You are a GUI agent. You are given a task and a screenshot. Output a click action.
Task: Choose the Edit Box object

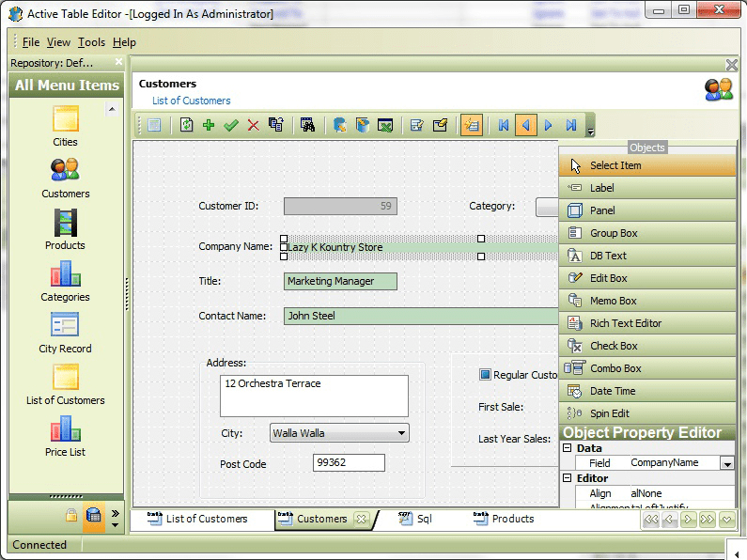click(647, 278)
